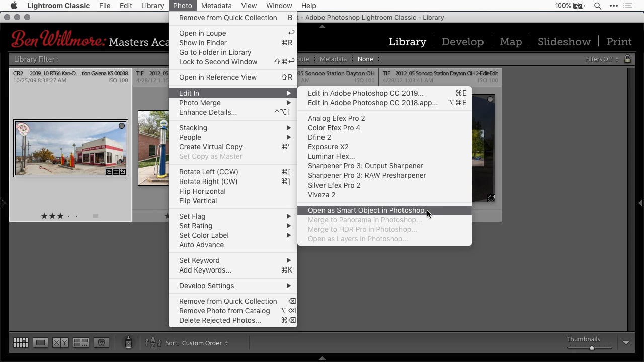Image resolution: width=644 pixels, height=362 pixels.
Task: Open the Metadata menu in menu bar
Action: 216,6
